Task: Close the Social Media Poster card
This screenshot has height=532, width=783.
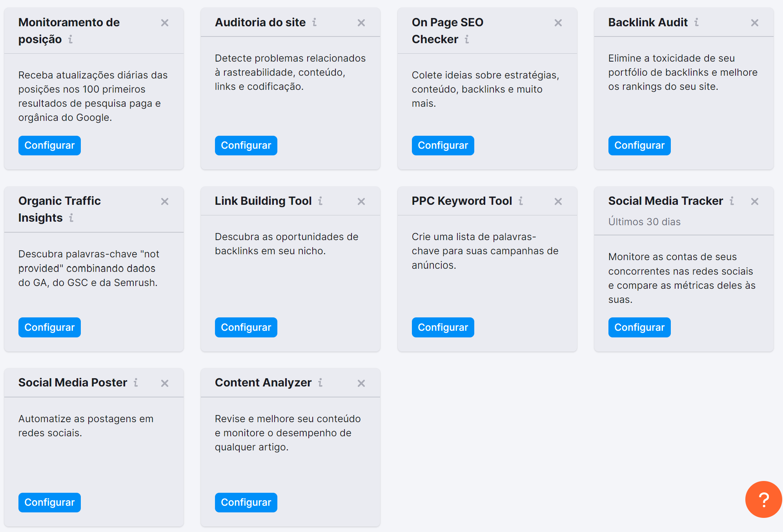Action: [166, 383]
